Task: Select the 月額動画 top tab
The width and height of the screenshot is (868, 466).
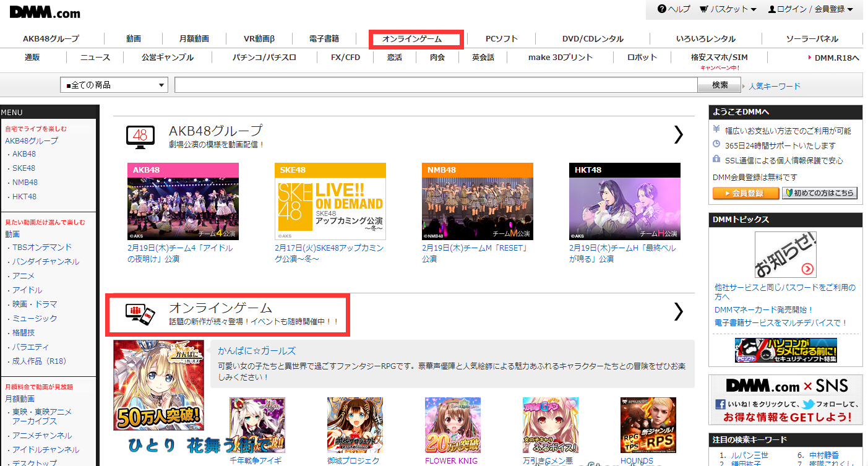Action: (194, 39)
